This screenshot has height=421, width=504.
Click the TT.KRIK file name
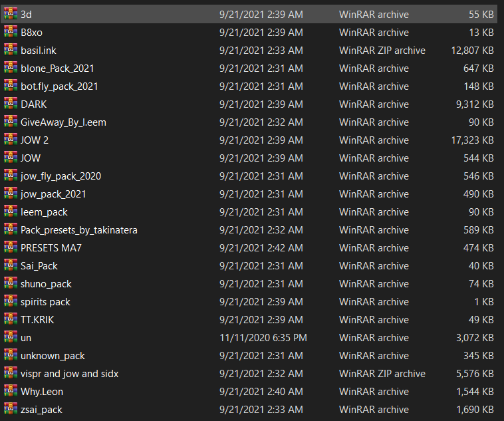(37, 320)
